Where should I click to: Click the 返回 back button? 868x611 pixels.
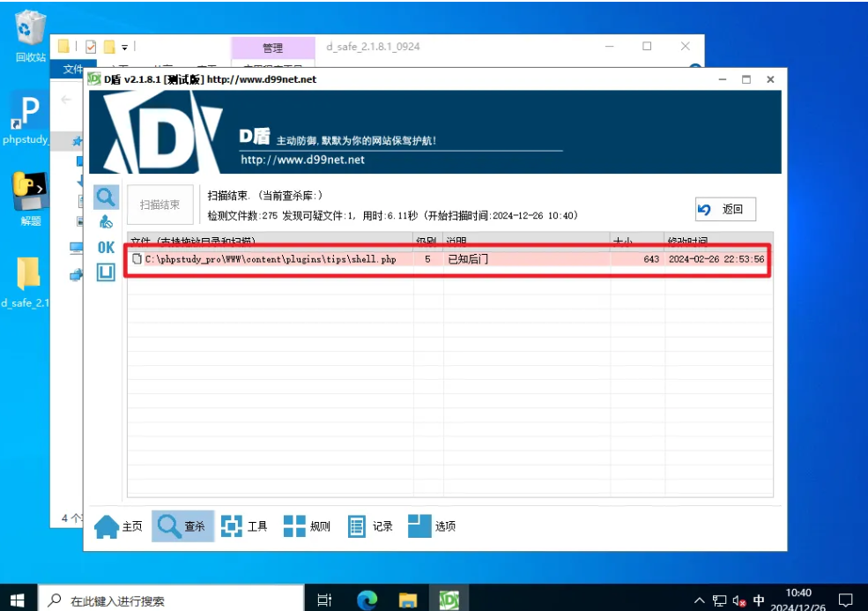[x=725, y=209]
